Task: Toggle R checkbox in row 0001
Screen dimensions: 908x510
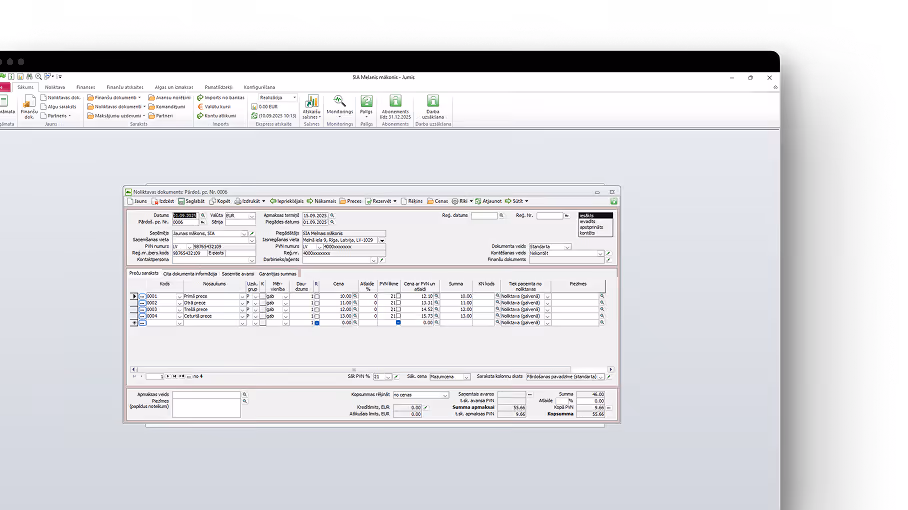Action: tap(317, 296)
